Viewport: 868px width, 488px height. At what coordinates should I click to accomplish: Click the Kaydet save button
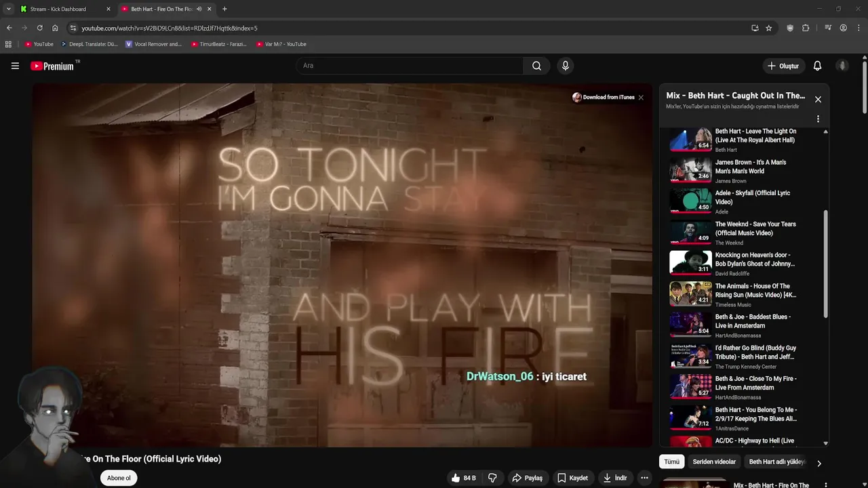pyautogui.click(x=572, y=478)
